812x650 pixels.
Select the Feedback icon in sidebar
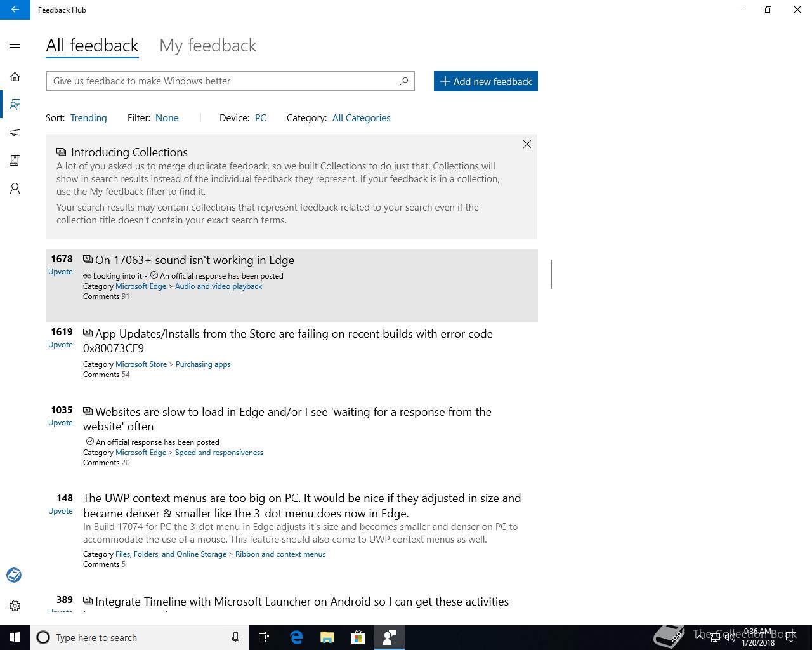(15, 104)
